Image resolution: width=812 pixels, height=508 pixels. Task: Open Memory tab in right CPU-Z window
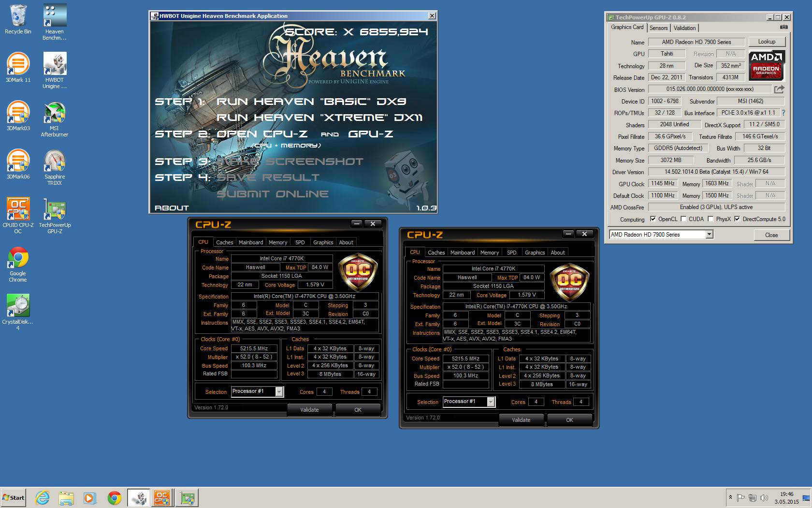(490, 253)
